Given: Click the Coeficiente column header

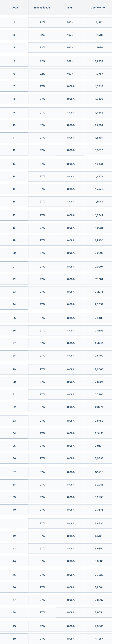Looking at the screenshot, I should (x=97, y=8).
